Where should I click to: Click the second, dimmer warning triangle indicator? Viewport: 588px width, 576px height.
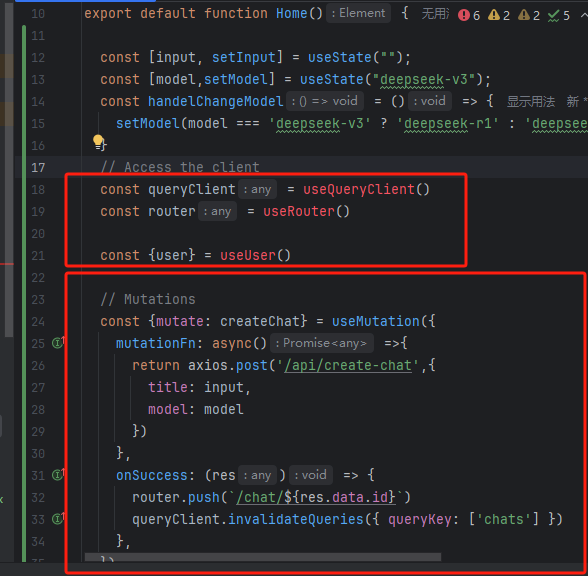pos(529,15)
